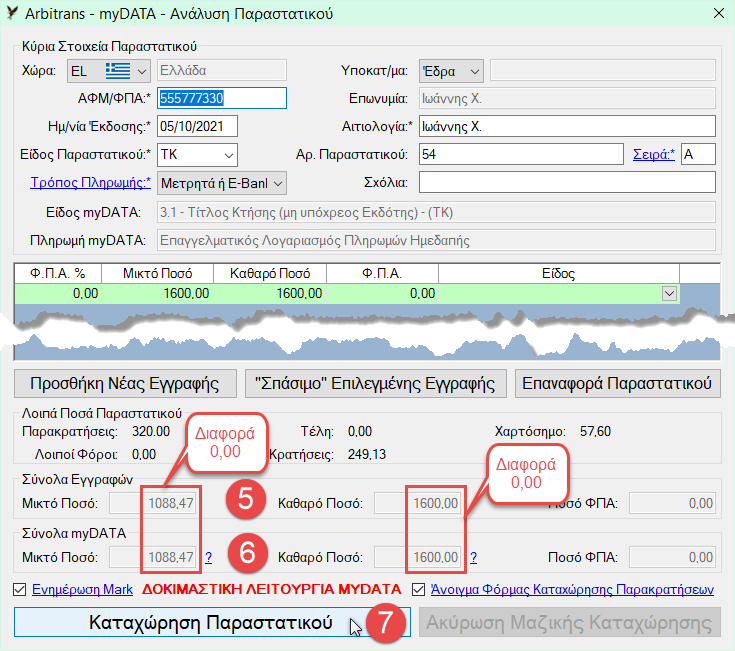This screenshot has height=651, width=735.
Task: Click the Τρόπος Πληρωμής link
Action: pos(90,182)
